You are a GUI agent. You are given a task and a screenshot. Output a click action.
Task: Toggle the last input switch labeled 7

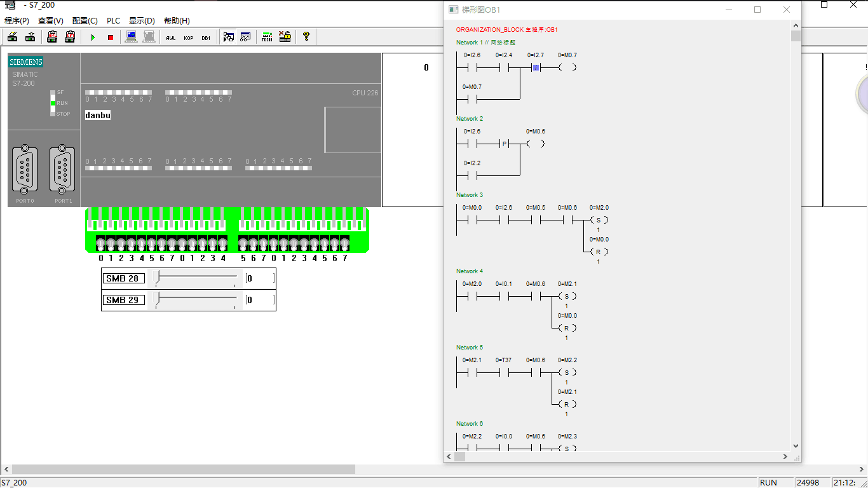click(x=344, y=245)
